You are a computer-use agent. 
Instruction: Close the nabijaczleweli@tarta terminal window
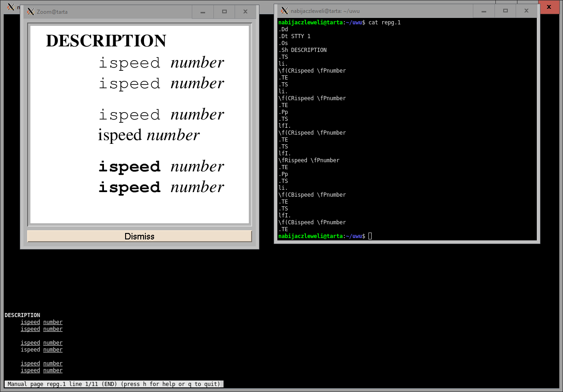tap(527, 11)
